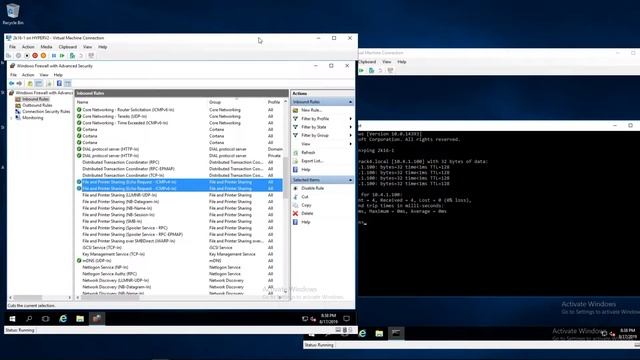Open the Recycle Bin on the desktop
Screen dimensions: 640x360
pos(13,14)
